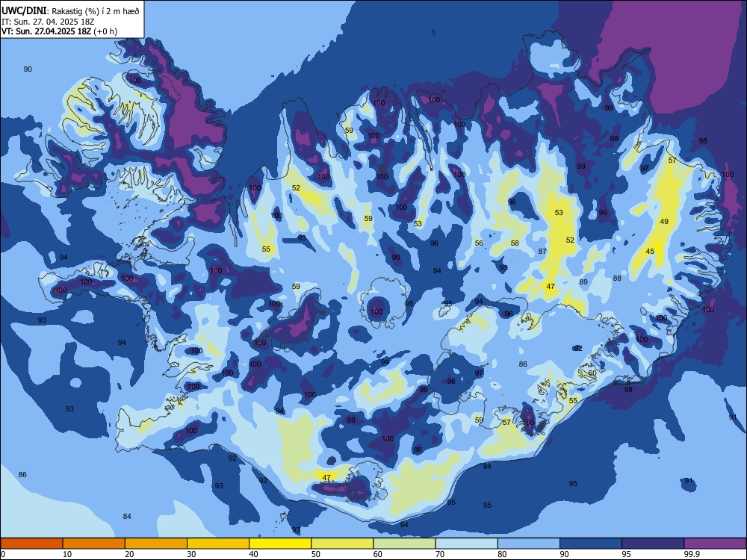Click the '45' humidity value on the map

tap(650, 252)
